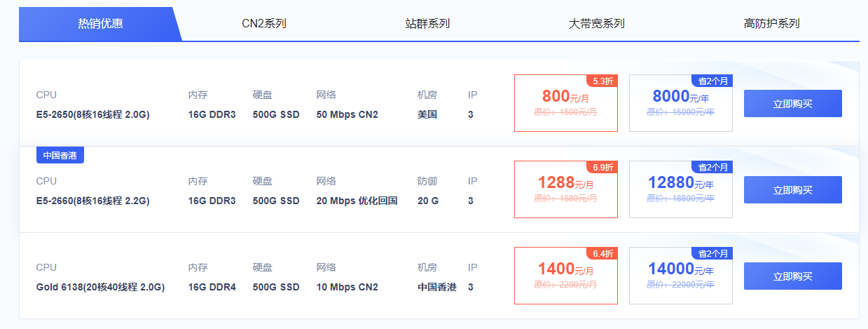Click 立即购买 for the E5-2660 server
This screenshot has height=329, width=868.
click(x=792, y=190)
